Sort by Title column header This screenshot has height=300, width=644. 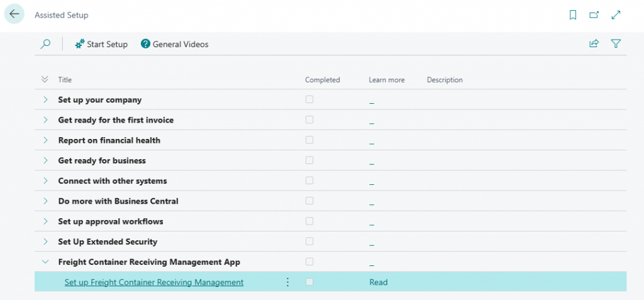click(x=65, y=80)
